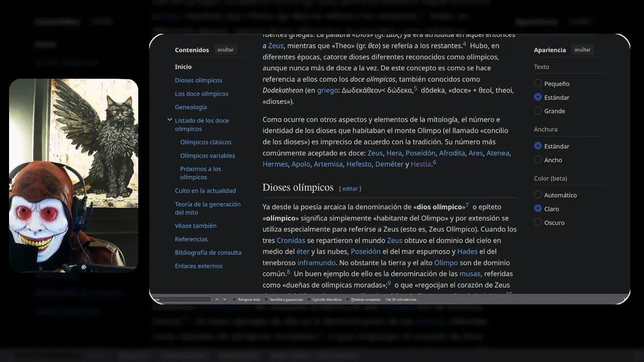Open the Cronidas link
Screen dimensions: 644x362
click(x=291, y=240)
